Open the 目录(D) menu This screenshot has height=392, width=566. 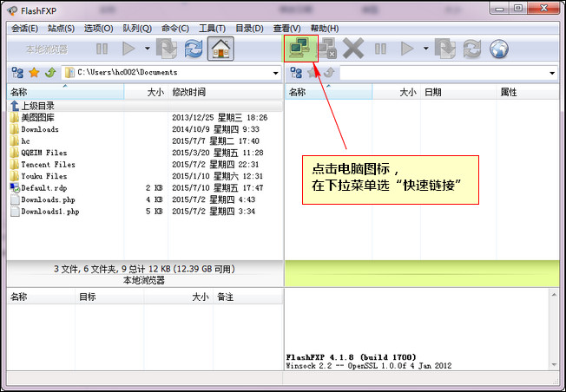pos(249,29)
